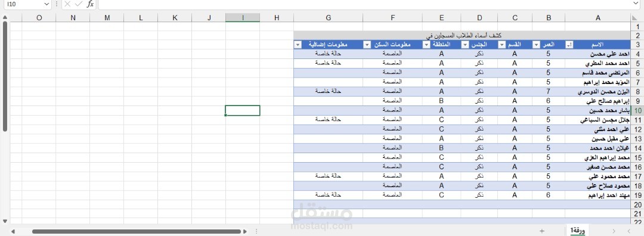Open the filter dropdown for معلومات السكن column
The image size is (644, 236).
[367, 45]
